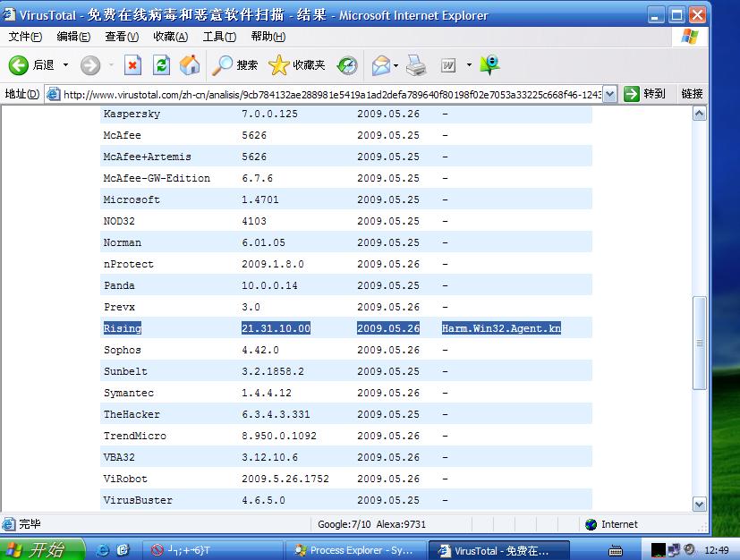
Task: Open 工具(T) menu
Action: 219,37
